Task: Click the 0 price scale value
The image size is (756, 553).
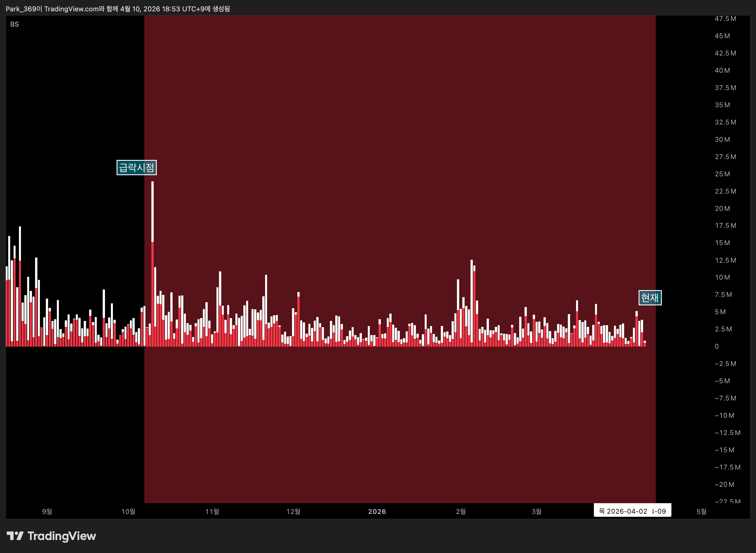Action: tap(716, 346)
